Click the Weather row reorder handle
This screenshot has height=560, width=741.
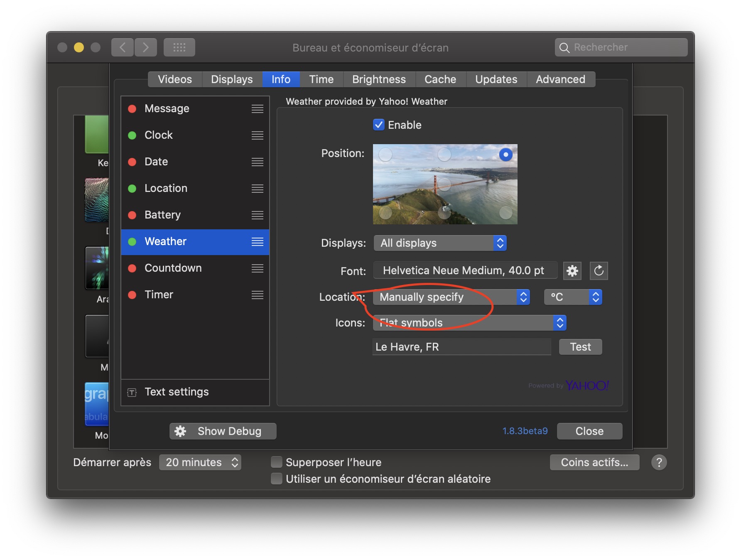[258, 242]
